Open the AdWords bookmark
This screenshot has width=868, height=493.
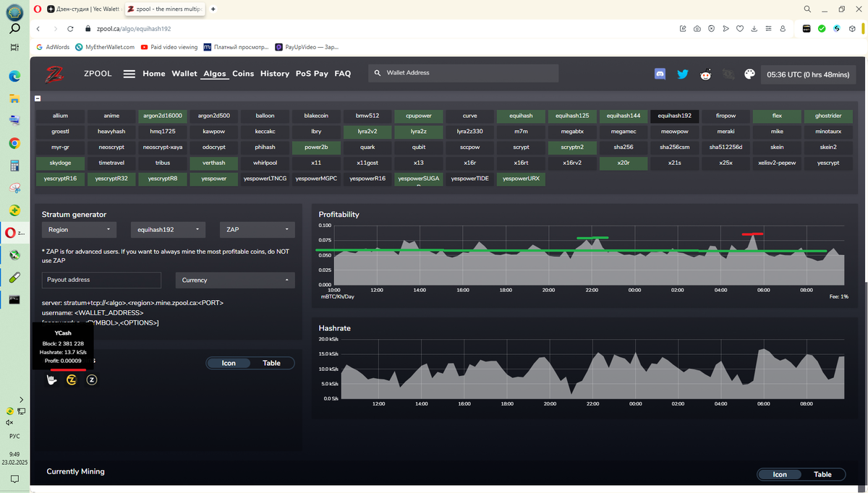click(53, 47)
